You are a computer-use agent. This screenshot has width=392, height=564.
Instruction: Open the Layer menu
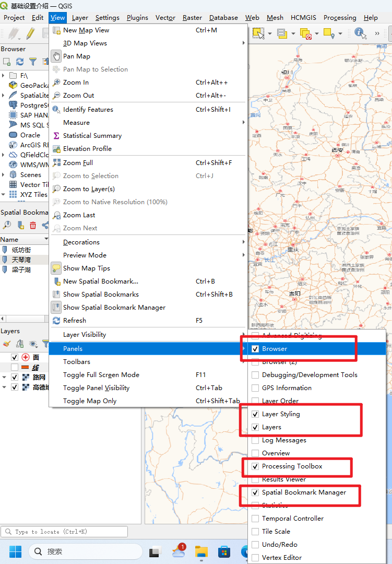[x=80, y=18]
